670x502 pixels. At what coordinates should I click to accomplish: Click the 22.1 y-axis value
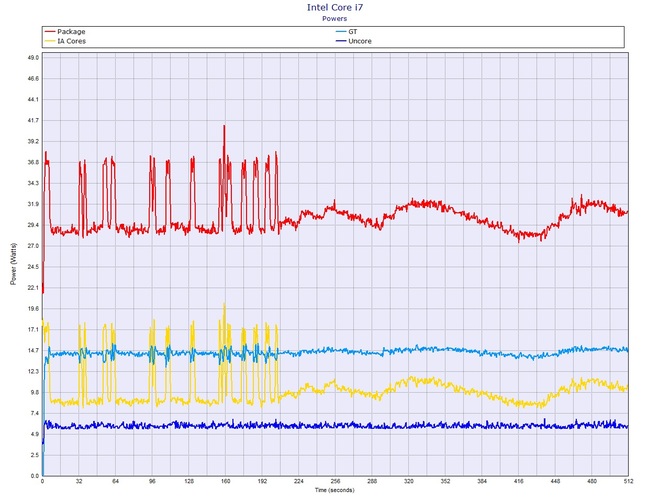(34, 288)
